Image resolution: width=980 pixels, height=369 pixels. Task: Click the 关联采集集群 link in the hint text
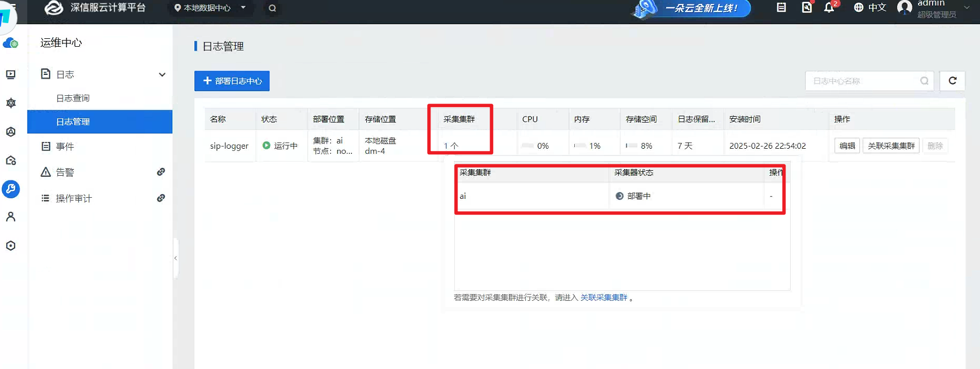pos(604,297)
